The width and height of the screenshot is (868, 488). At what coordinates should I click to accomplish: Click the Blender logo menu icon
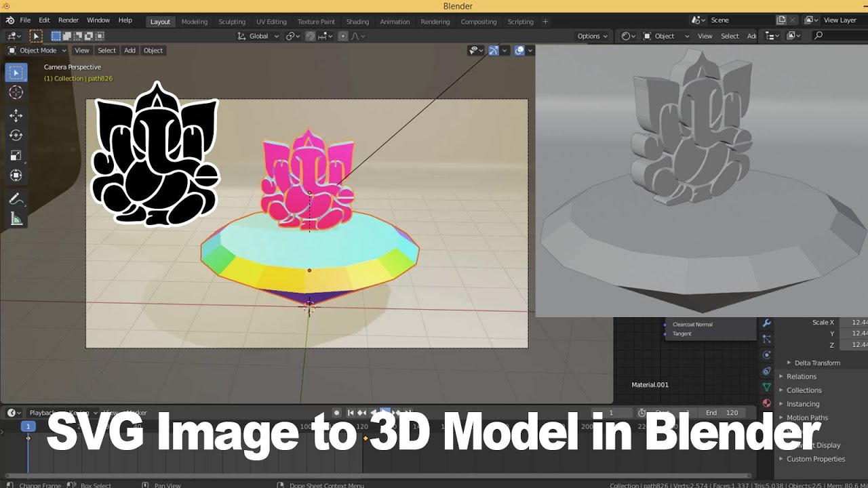9,20
